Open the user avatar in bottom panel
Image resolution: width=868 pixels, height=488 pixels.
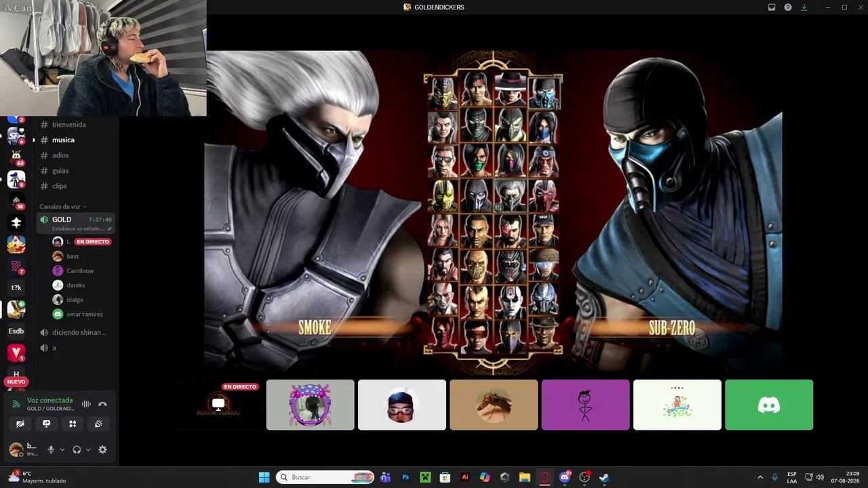coord(16,449)
